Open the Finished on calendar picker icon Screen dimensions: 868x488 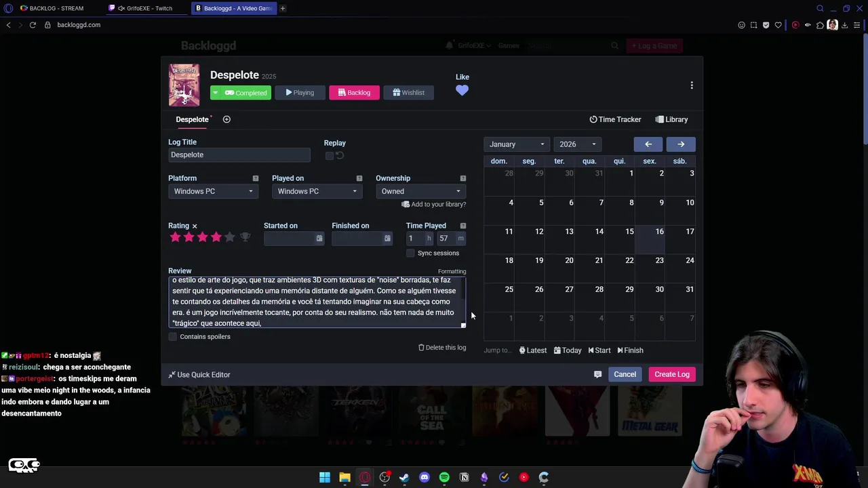tap(387, 239)
